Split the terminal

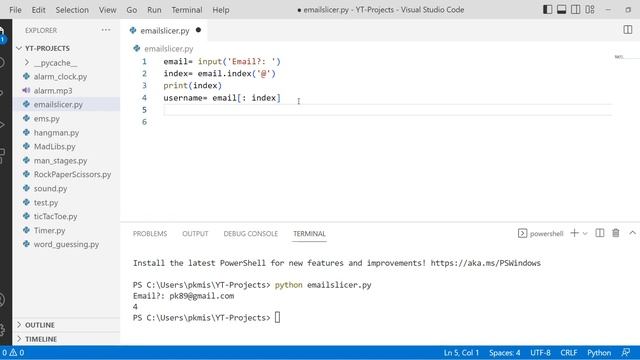[x=600, y=233]
